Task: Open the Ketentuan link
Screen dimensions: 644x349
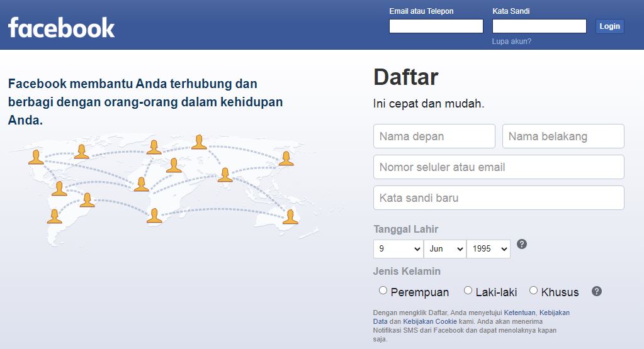Action: 519,313
